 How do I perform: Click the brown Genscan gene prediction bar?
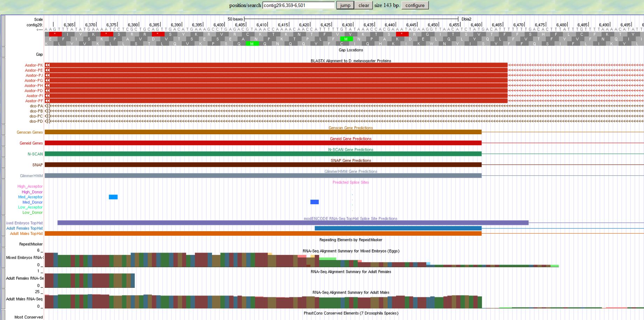[263, 132]
